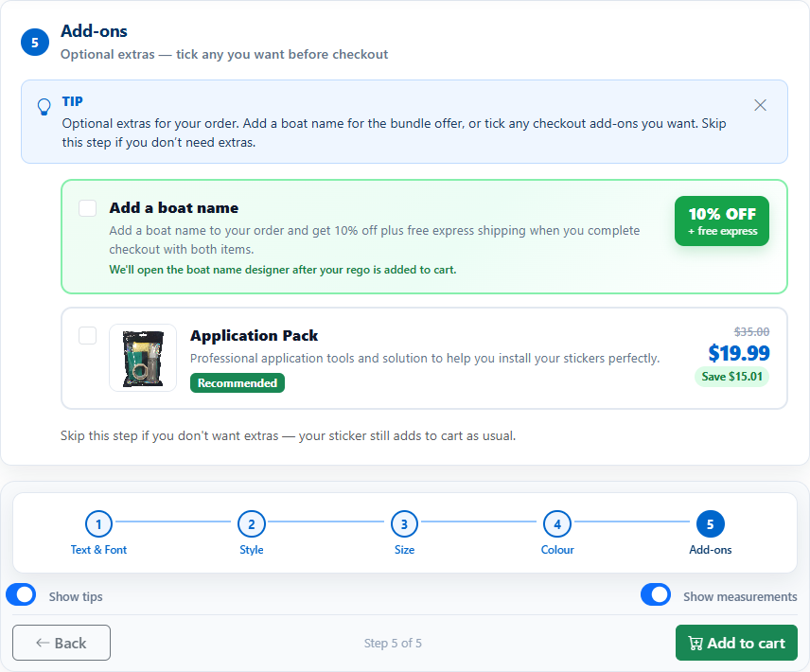Image resolution: width=810 pixels, height=672 pixels.
Task: Click the struck-through $35.00 price
Action: click(751, 331)
